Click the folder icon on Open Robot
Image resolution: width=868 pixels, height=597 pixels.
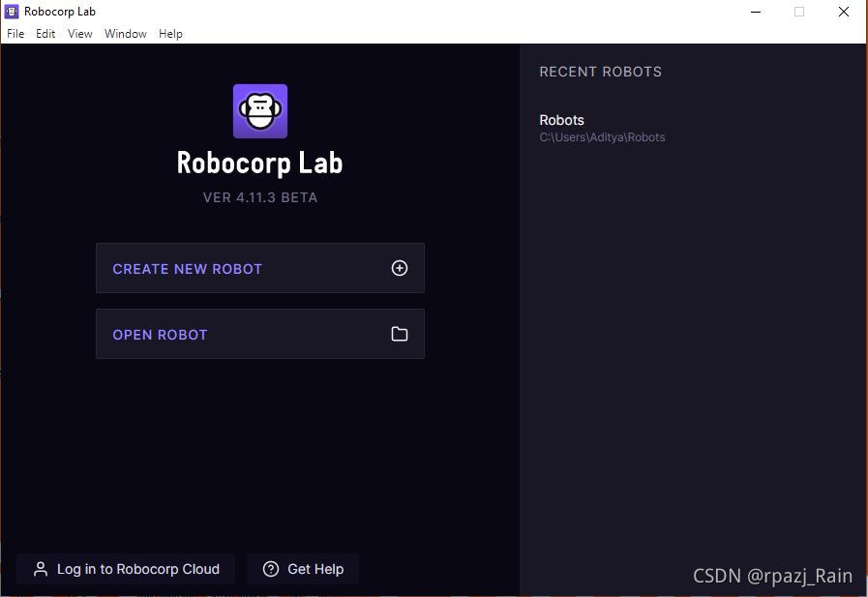400,334
